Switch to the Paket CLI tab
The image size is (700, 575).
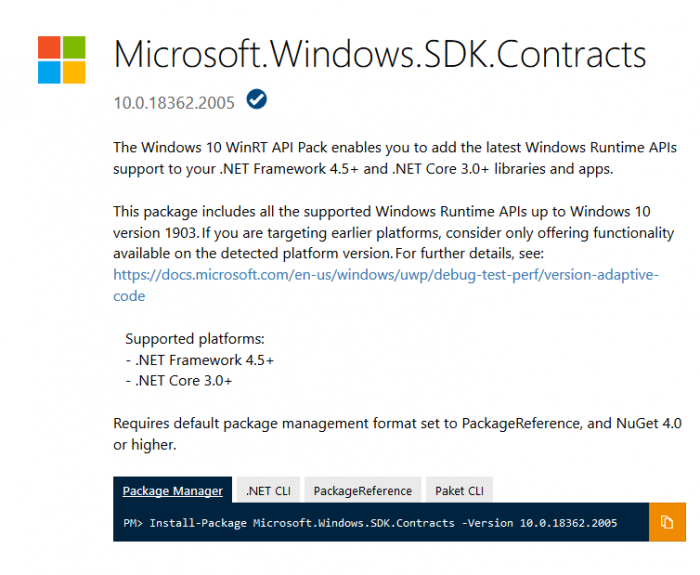[x=459, y=491]
